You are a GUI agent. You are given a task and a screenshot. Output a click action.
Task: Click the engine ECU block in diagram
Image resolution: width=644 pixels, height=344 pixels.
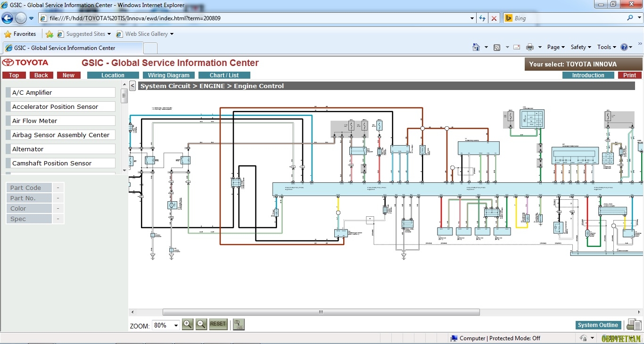pos(458,189)
